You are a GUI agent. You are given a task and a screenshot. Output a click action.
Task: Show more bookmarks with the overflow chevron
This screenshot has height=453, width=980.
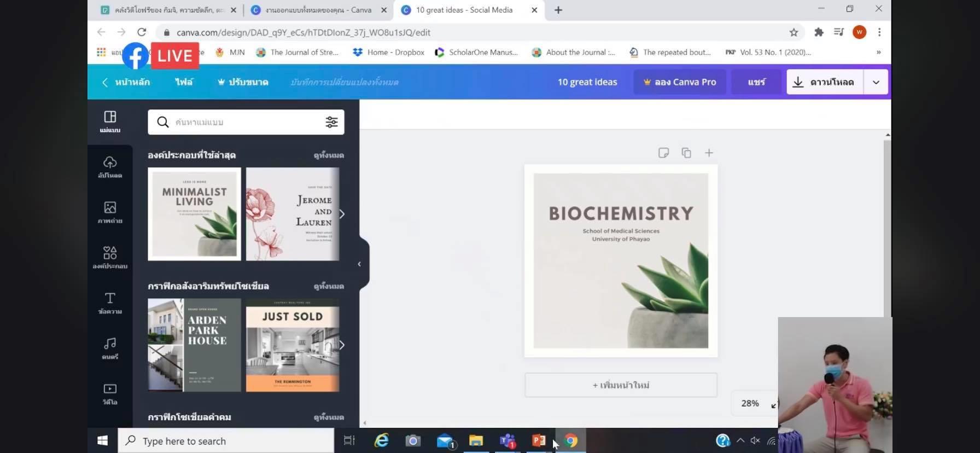tap(878, 53)
